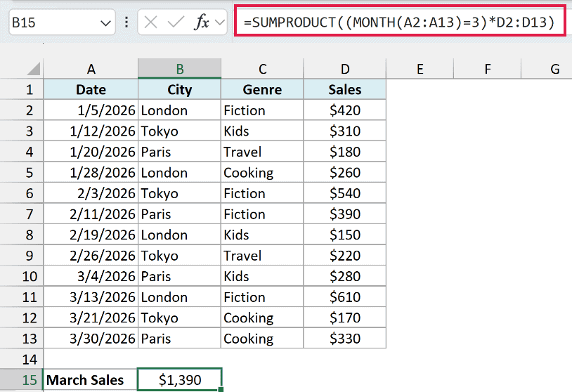The image size is (572, 392).
Task: Select the 2/11/2026 date cell
Action: [91, 214]
